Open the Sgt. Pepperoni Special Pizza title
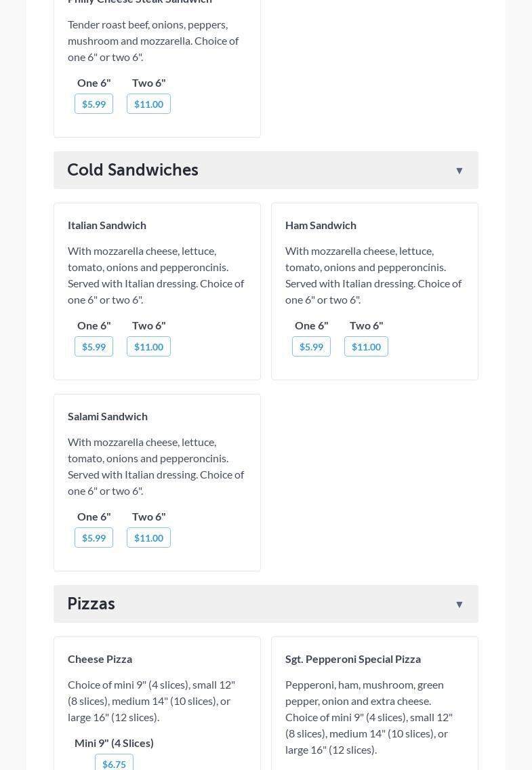The image size is (532, 770). (353, 659)
